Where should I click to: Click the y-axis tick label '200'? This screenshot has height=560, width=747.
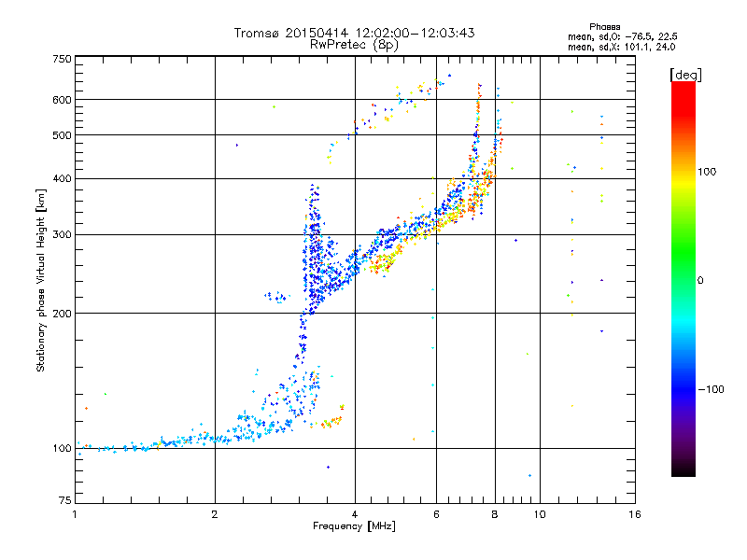[62, 314]
